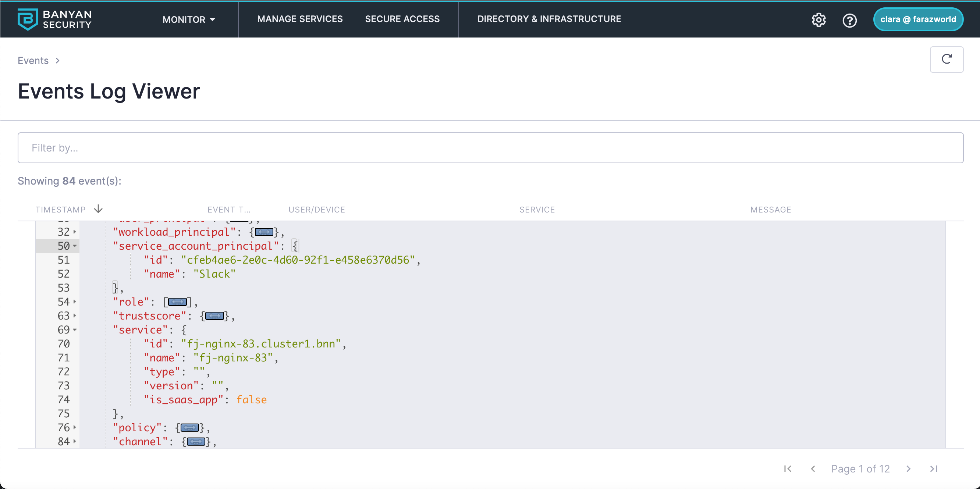The width and height of the screenshot is (980, 489).
Task: Click the clara @ farazworld account button
Action: click(x=917, y=19)
